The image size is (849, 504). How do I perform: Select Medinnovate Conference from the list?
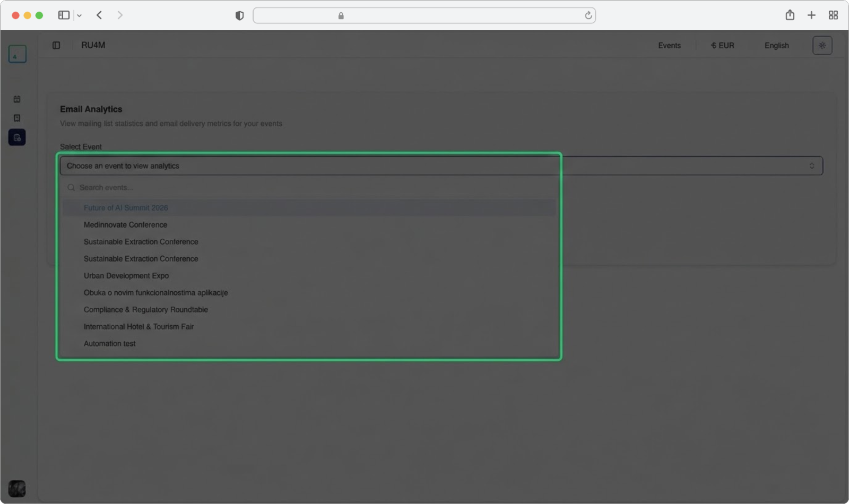pos(125,225)
